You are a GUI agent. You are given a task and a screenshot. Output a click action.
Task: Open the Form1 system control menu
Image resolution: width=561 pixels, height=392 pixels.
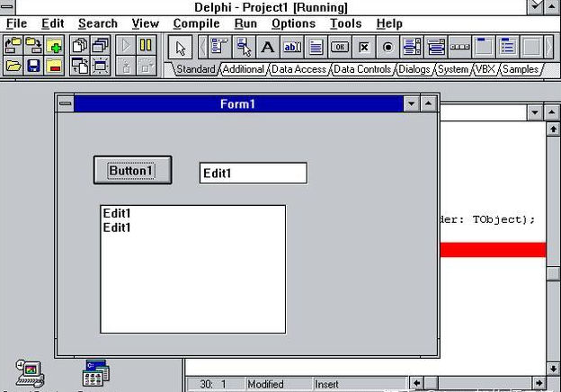point(65,104)
